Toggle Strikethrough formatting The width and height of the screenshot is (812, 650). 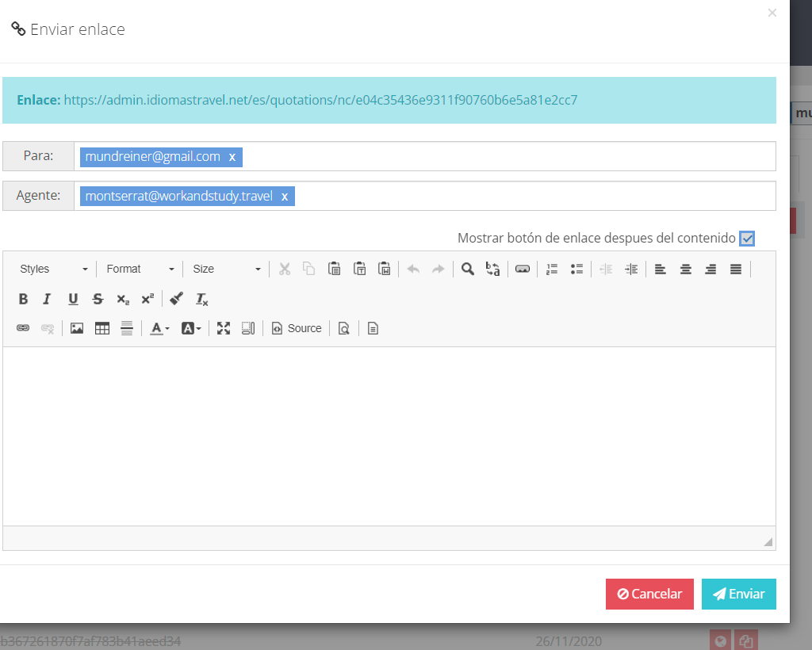tap(98, 299)
